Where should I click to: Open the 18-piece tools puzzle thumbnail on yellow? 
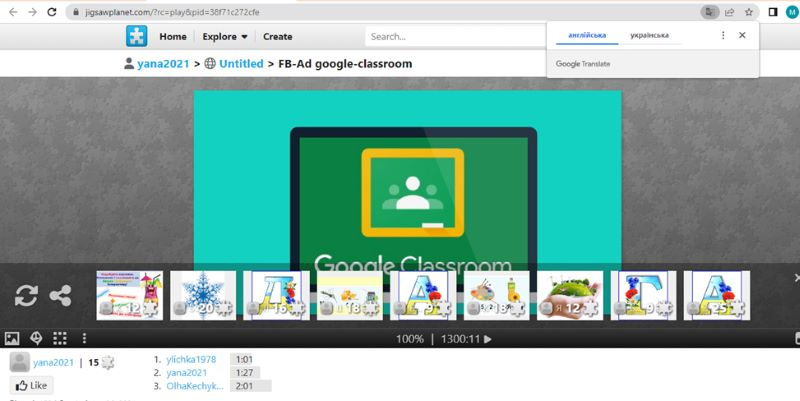350,295
